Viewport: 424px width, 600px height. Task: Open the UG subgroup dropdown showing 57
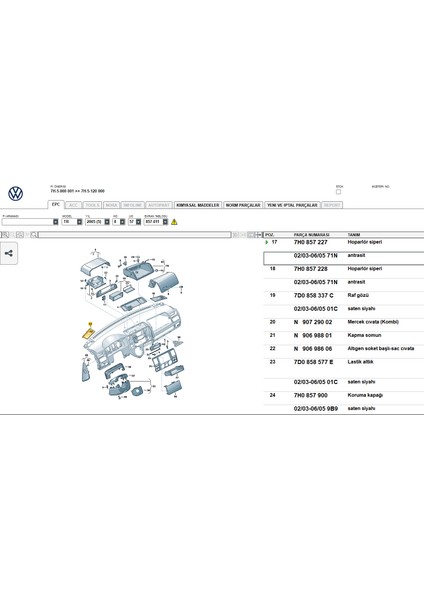[138, 222]
